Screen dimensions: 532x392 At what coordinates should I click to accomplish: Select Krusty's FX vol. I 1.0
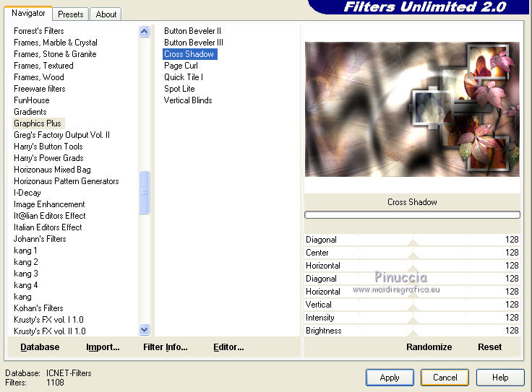point(48,320)
